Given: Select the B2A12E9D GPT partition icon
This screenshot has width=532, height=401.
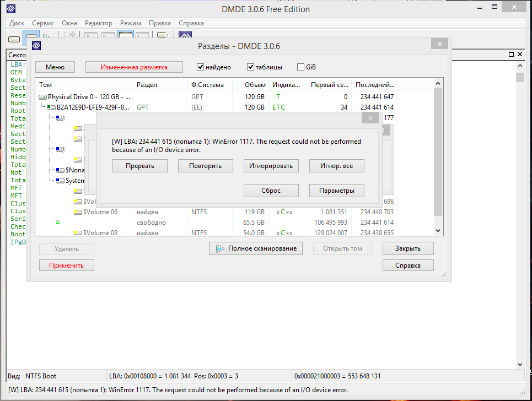Looking at the screenshot, I should (51, 107).
